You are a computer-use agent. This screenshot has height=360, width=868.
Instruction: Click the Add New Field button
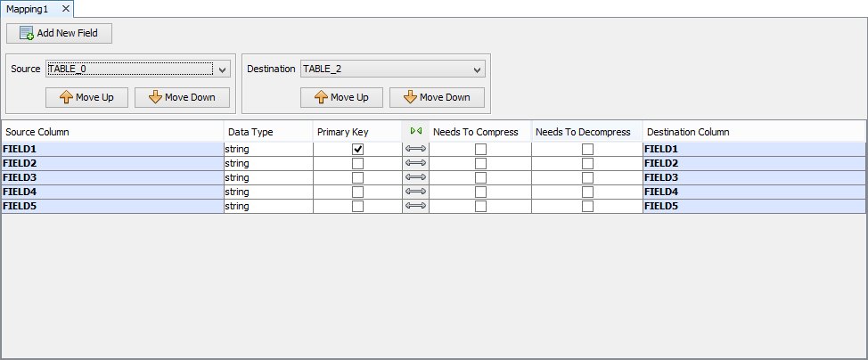point(60,34)
